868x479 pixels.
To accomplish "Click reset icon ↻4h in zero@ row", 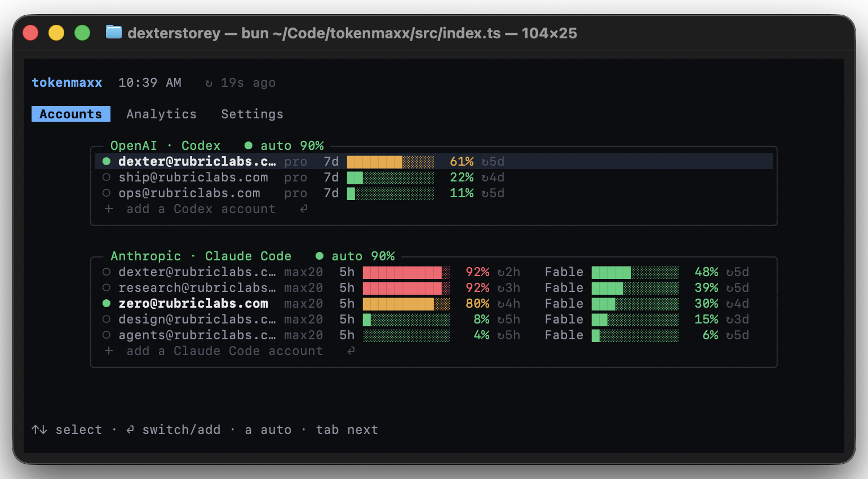I will (x=501, y=304).
